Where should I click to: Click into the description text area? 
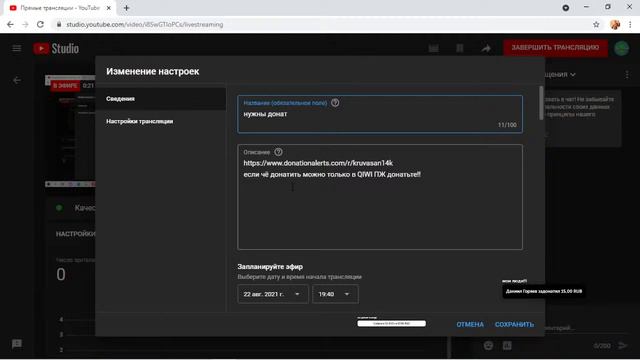pyautogui.click(x=380, y=197)
